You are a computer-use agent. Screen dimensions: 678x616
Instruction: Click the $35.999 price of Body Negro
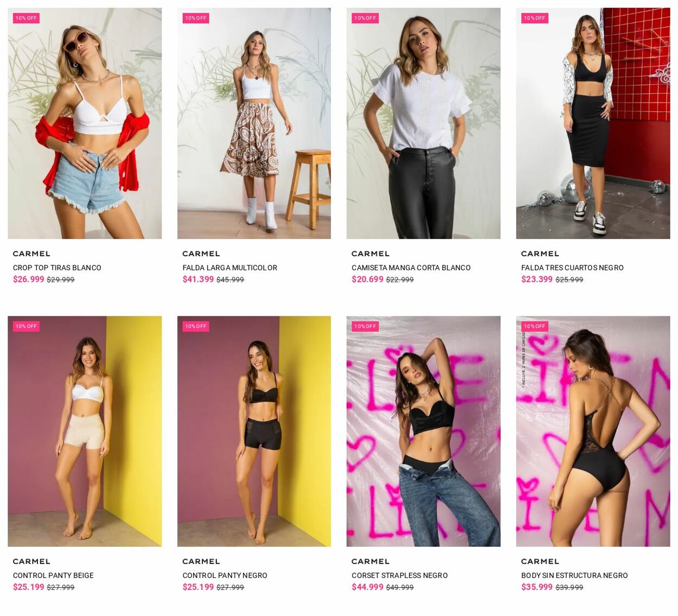(x=536, y=587)
